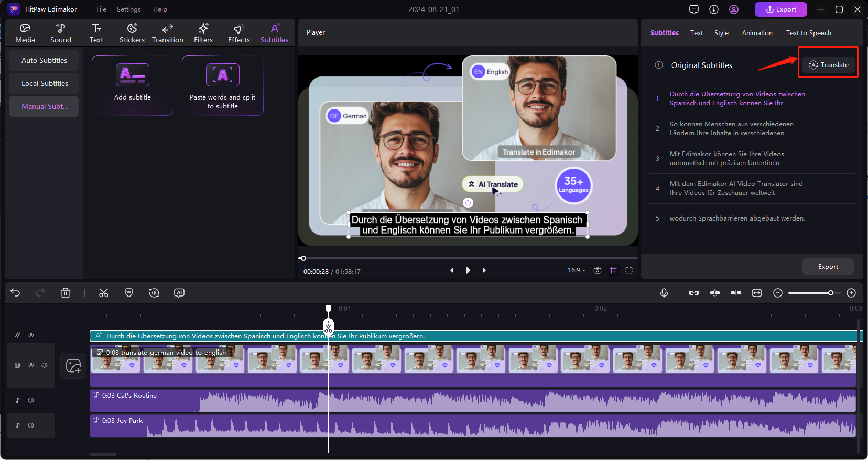The height and width of the screenshot is (460, 868).
Task: Open the 16:9 aspect ratio dropdown
Action: [577, 270]
